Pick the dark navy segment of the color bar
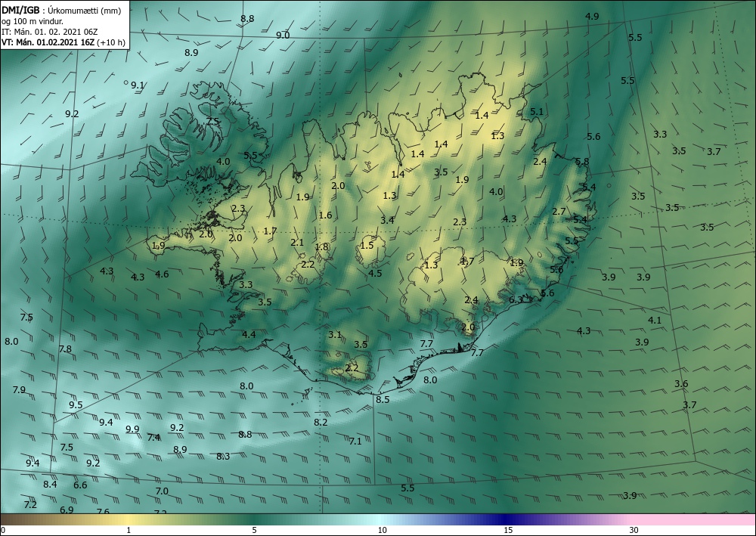 [507, 519]
